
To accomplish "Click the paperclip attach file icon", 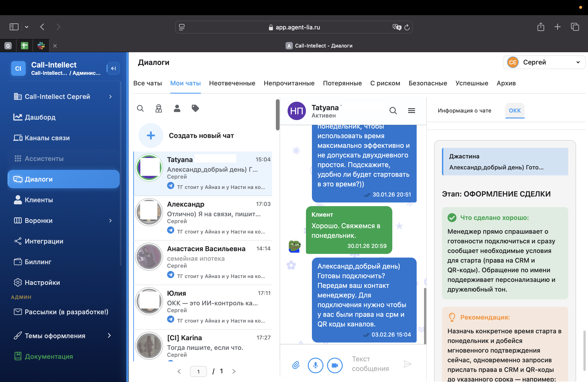I will pyautogui.click(x=296, y=365).
